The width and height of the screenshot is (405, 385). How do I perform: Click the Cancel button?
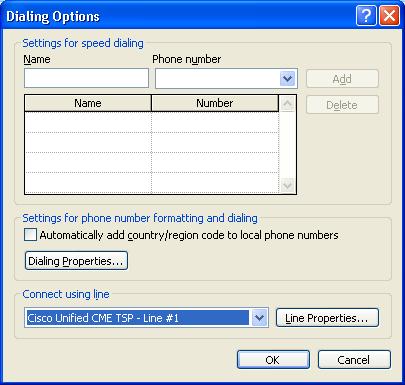pyautogui.click(x=354, y=359)
